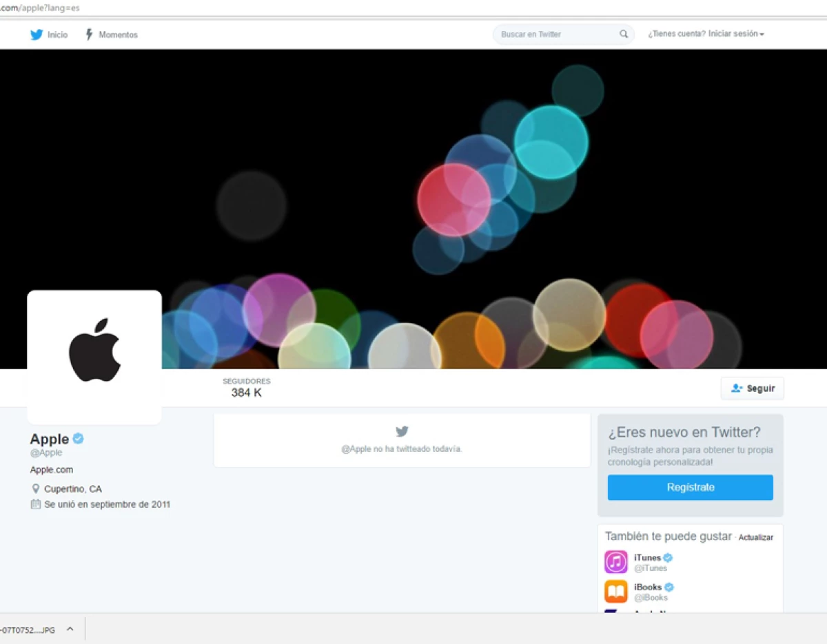Click the browser address bar URL
The width and height of the screenshot is (827, 644).
click(40, 8)
